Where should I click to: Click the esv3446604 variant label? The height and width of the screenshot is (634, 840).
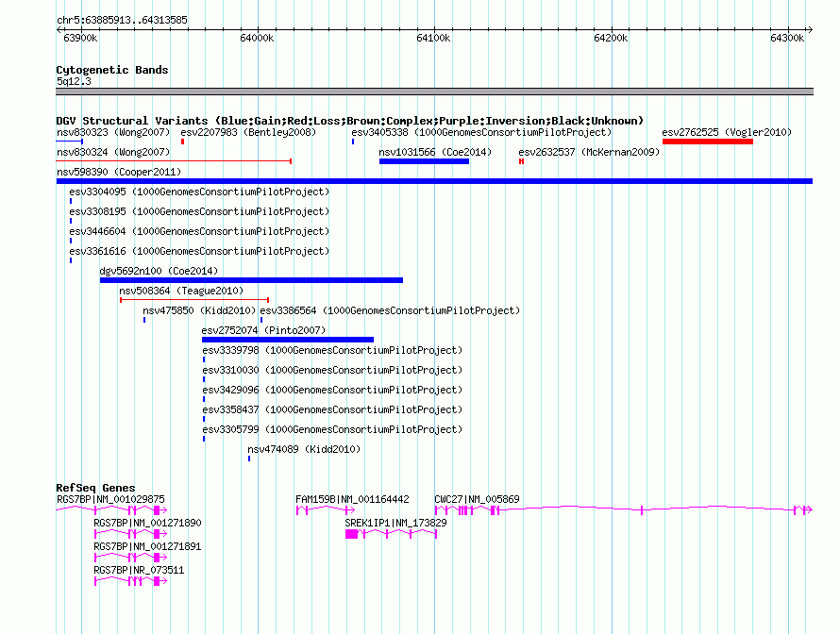click(199, 231)
